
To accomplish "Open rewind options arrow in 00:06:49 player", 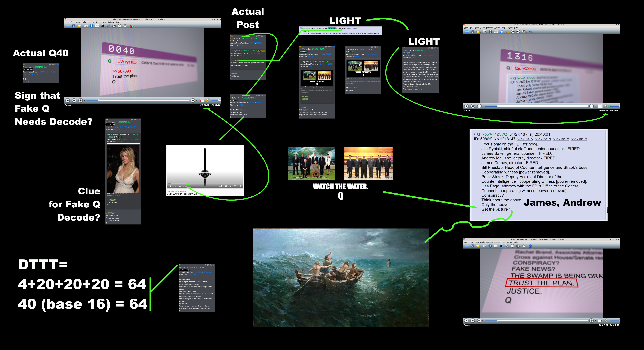I will tap(84, 100).
